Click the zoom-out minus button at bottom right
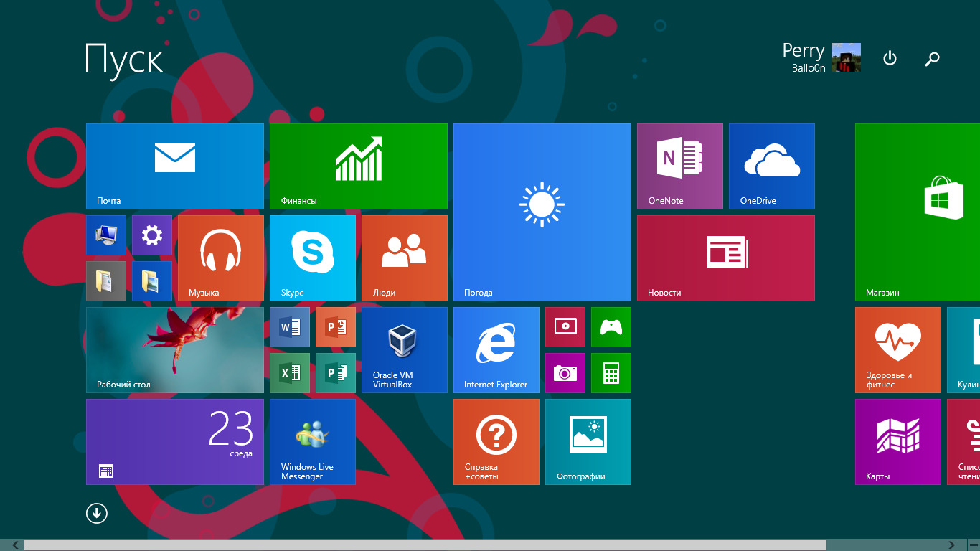The height and width of the screenshot is (551, 980). coord(973,545)
